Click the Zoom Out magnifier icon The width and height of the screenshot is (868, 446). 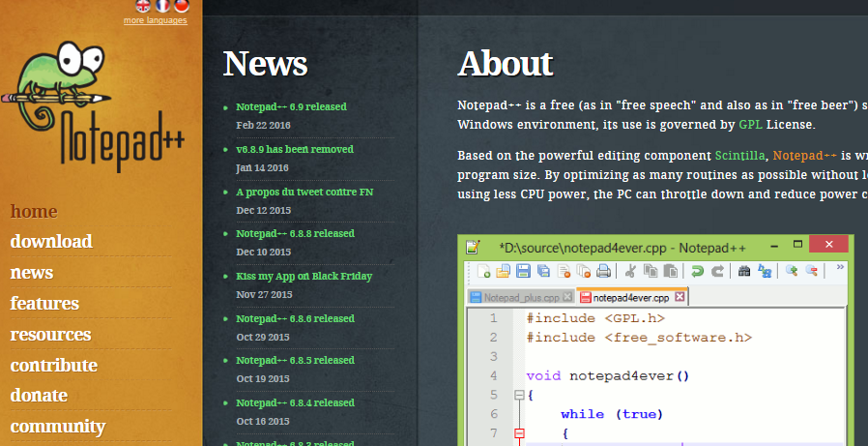(812, 270)
